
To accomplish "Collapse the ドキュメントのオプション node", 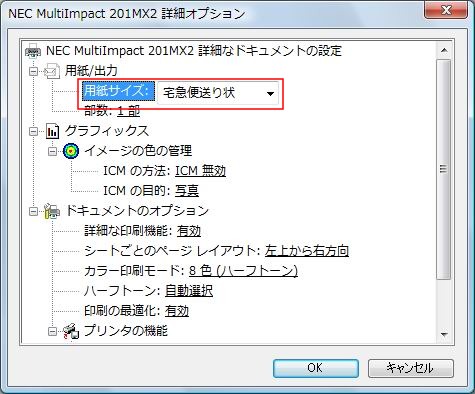I will pyautogui.click(x=33, y=211).
